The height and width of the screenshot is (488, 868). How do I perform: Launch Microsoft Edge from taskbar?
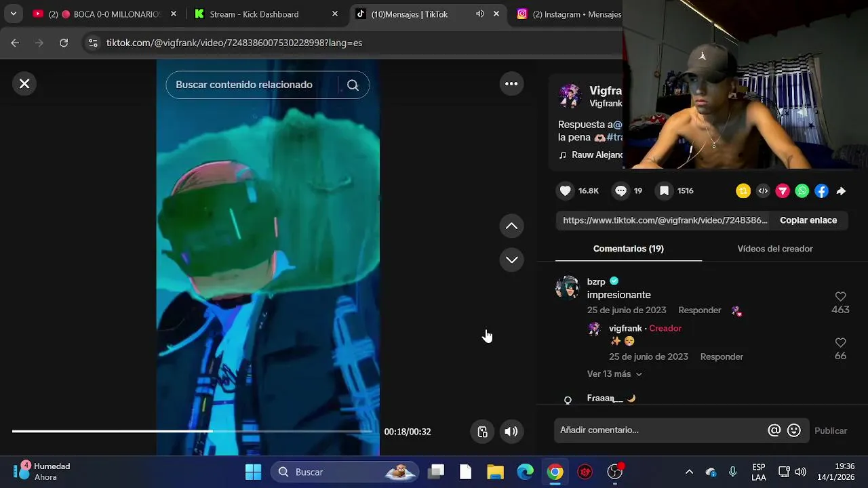(526, 472)
